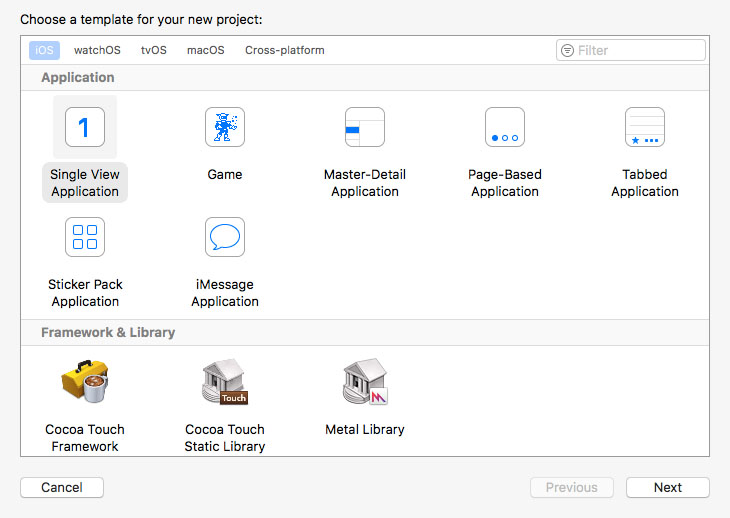Choose the Game template icon

click(x=225, y=127)
